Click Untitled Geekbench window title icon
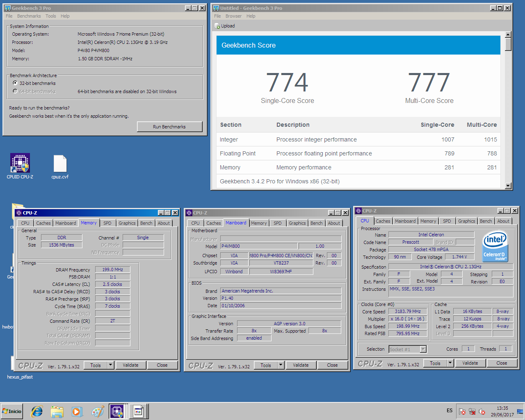525x420 pixels. [x=216, y=8]
